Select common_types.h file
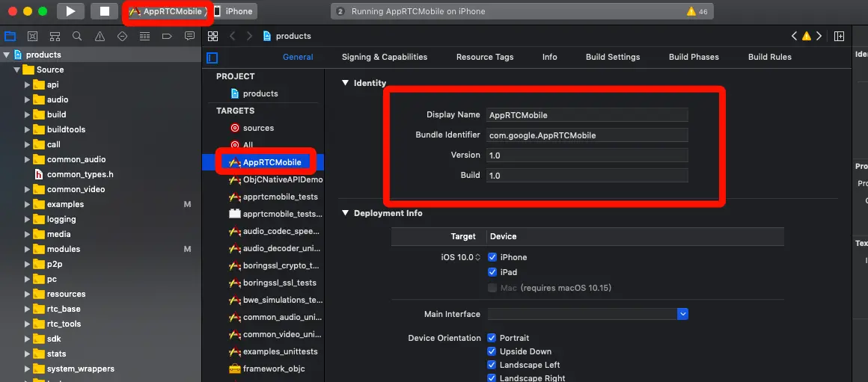 [x=73, y=174]
